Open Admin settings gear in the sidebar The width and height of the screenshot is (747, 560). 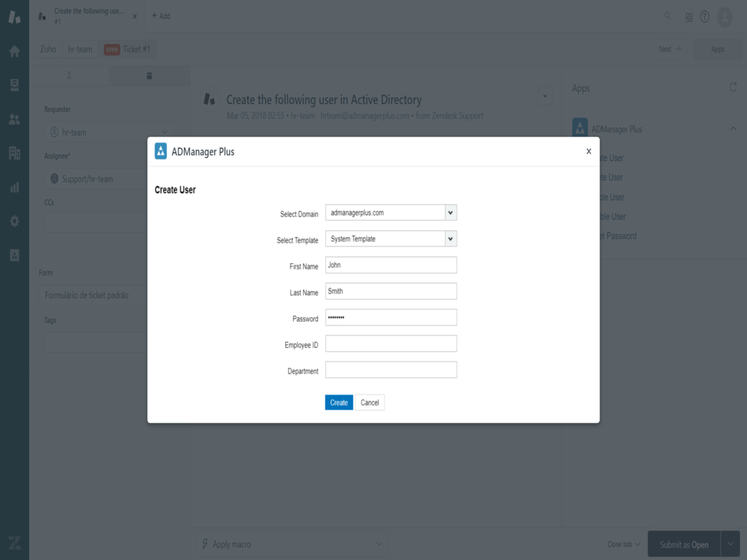[x=14, y=221]
